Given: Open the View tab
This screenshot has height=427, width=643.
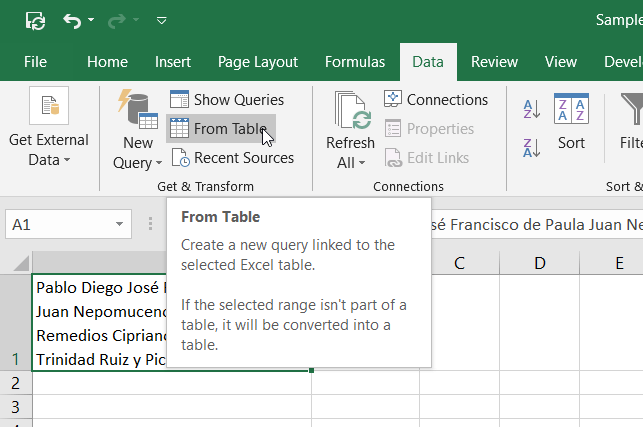Looking at the screenshot, I should (561, 62).
